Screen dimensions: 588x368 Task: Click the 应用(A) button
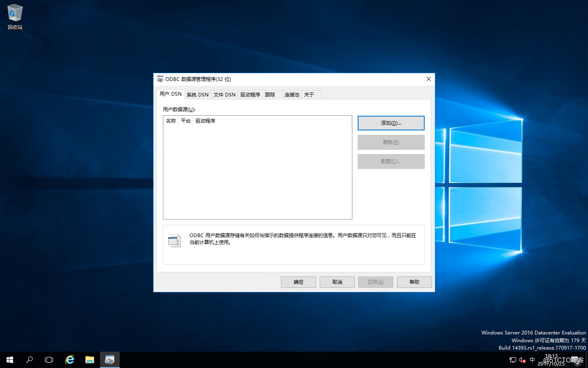[x=376, y=282]
